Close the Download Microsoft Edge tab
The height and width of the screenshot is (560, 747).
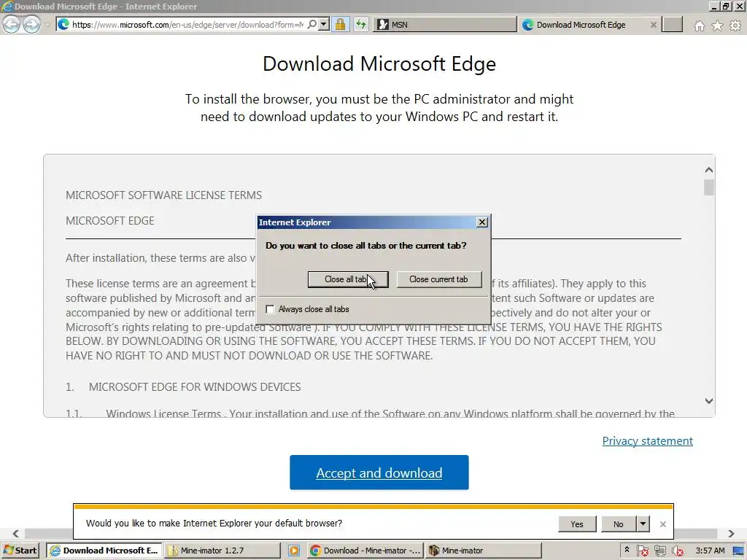pos(654,25)
